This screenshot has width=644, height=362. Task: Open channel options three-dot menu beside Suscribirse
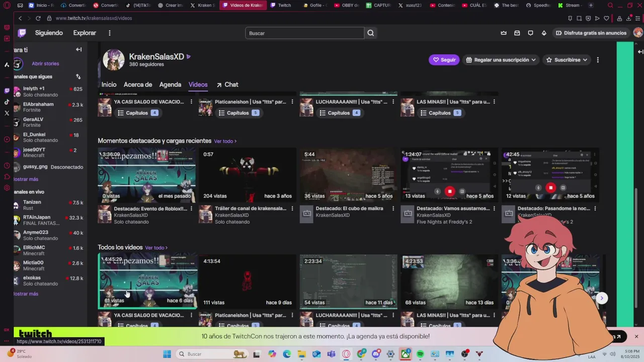coord(598,60)
